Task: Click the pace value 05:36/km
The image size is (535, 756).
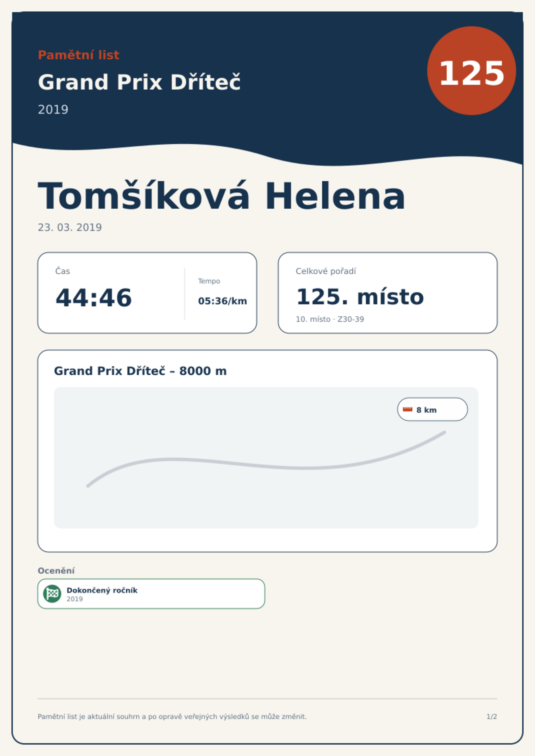Action: click(x=222, y=301)
